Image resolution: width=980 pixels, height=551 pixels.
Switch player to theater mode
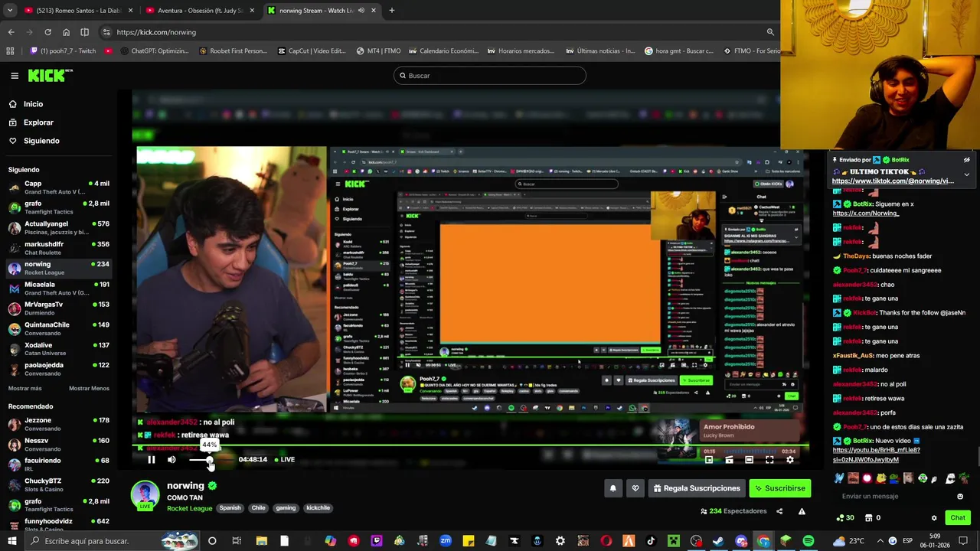750,460
